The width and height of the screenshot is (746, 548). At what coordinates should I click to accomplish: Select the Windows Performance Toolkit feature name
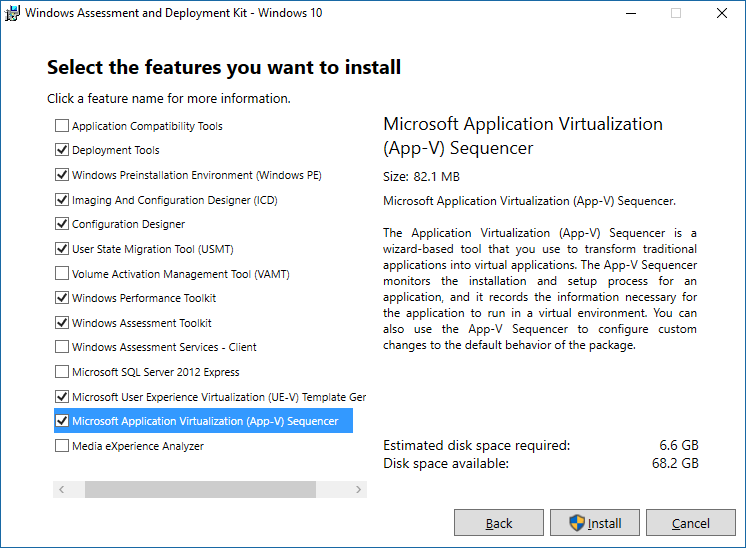click(x=144, y=298)
